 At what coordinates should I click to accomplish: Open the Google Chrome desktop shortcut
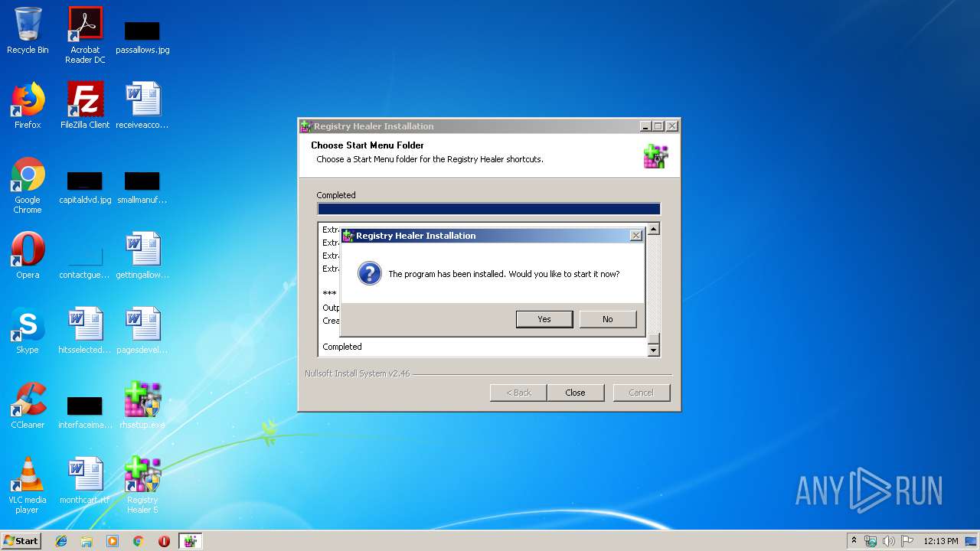[28, 185]
